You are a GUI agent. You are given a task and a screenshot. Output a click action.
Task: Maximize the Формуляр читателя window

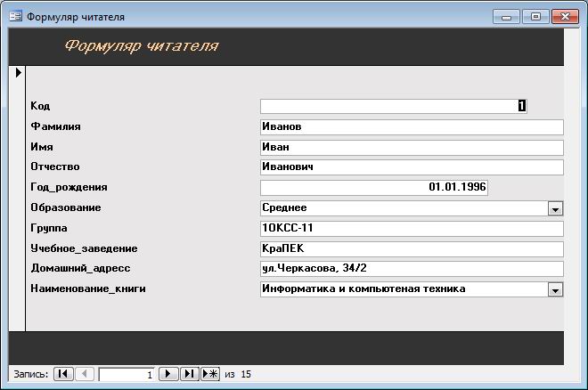(x=535, y=17)
